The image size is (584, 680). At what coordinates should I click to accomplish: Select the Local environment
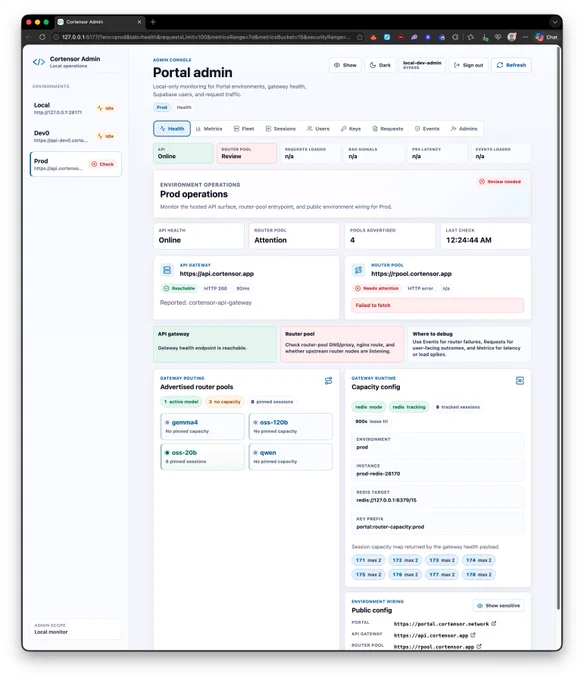[x=75, y=108]
